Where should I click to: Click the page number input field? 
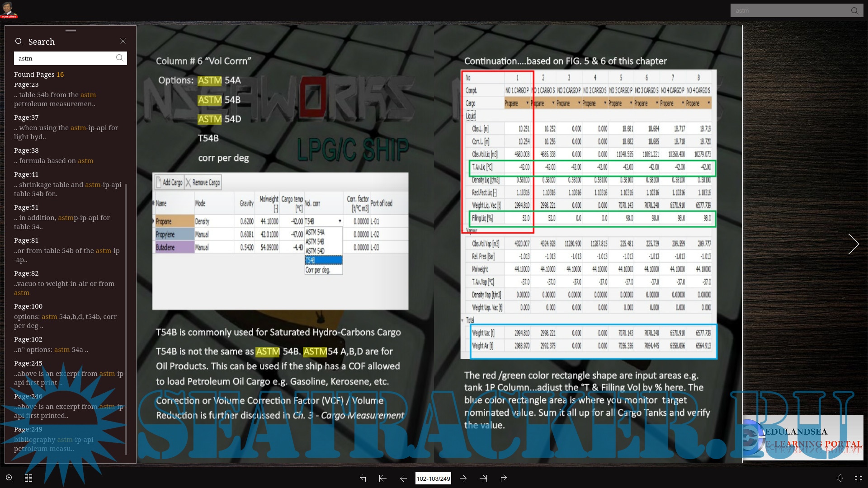433,479
